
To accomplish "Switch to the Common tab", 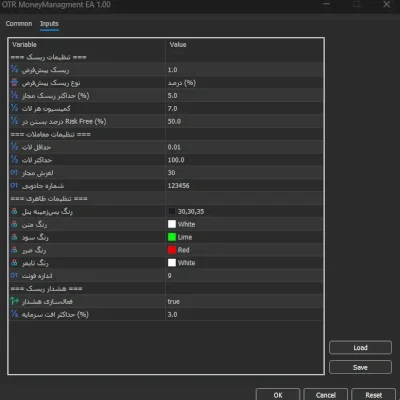I will [x=19, y=24].
